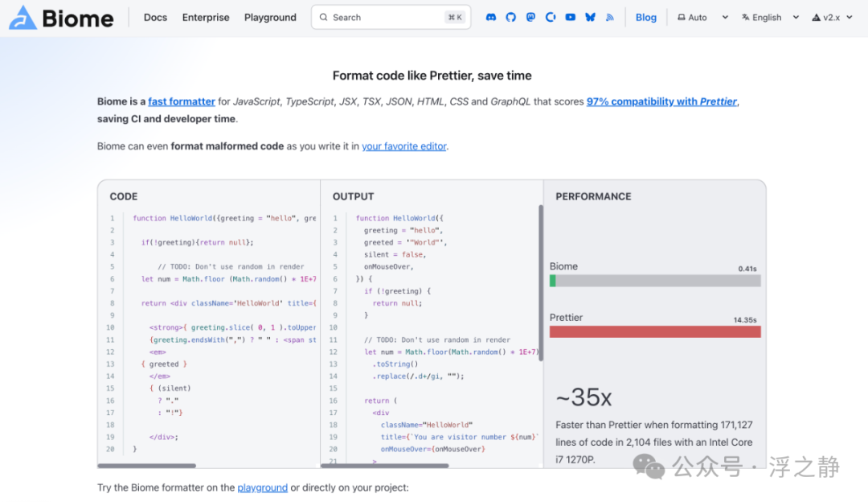Click the Biome green performance bar
This screenshot has height=502, width=868.
[x=552, y=281]
